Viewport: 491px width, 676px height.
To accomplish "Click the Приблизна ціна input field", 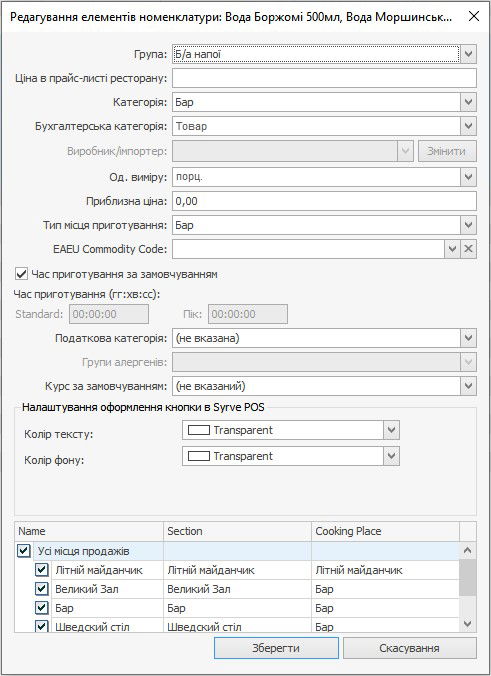I will pos(324,201).
